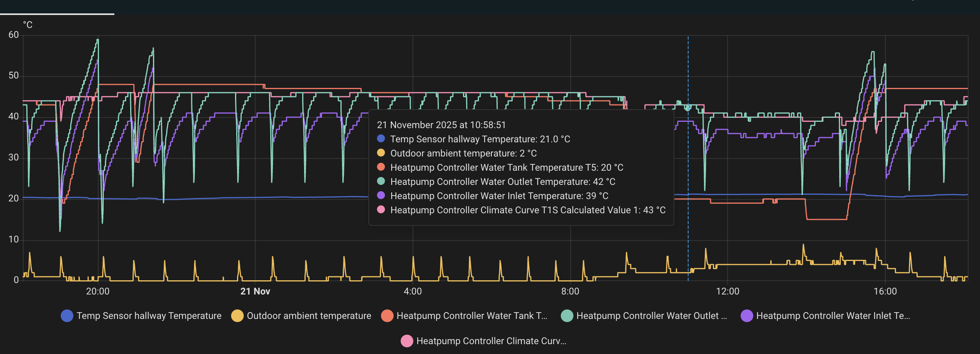Click the tooltip timestamp 21 November 2025

coord(441,125)
